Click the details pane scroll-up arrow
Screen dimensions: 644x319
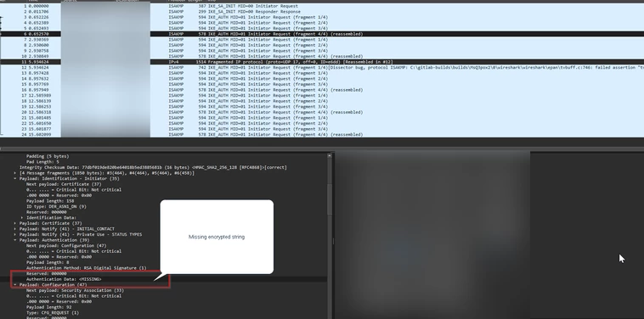click(x=330, y=156)
